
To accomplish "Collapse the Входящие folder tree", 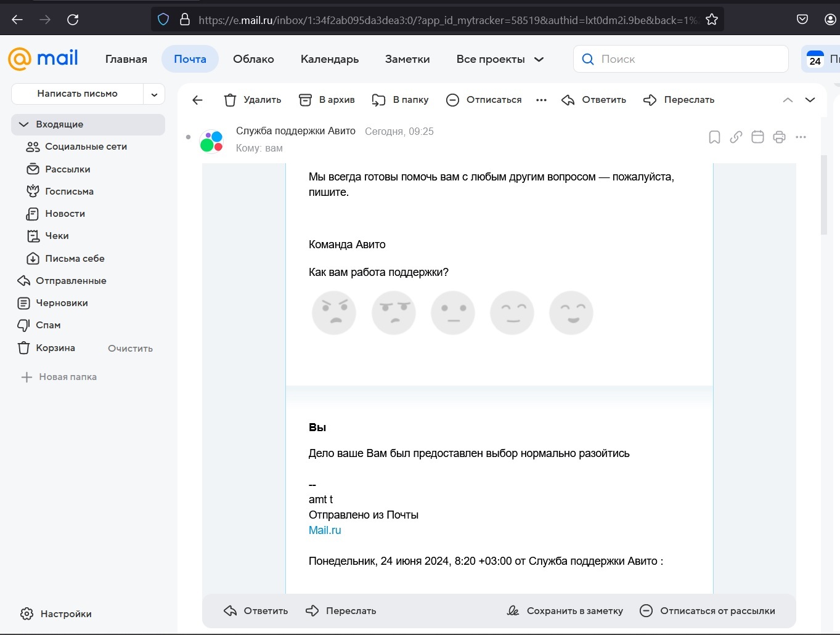I will tap(24, 124).
